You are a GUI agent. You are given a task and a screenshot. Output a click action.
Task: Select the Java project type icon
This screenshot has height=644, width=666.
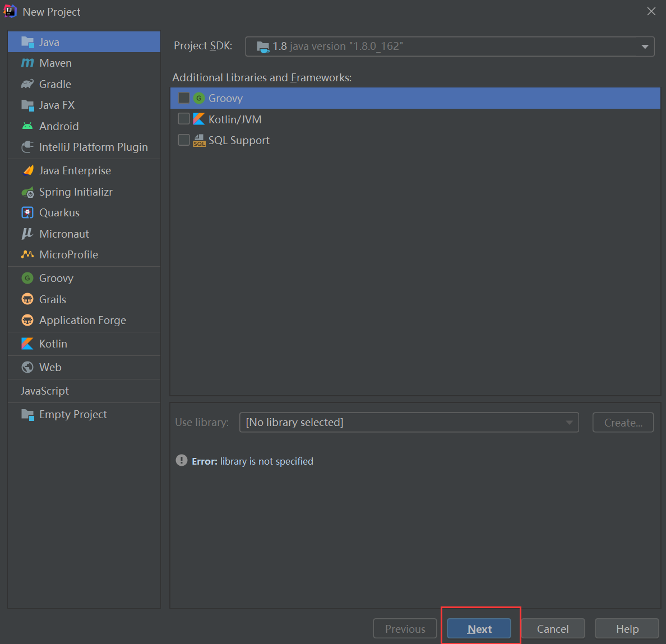[x=27, y=42]
